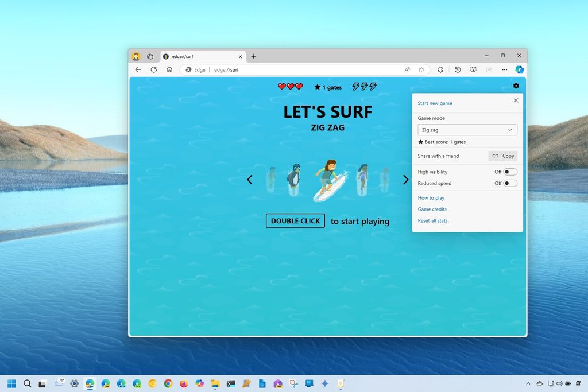Select the previous surfer with the left chevron
This screenshot has height=392, width=588.
point(250,180)
